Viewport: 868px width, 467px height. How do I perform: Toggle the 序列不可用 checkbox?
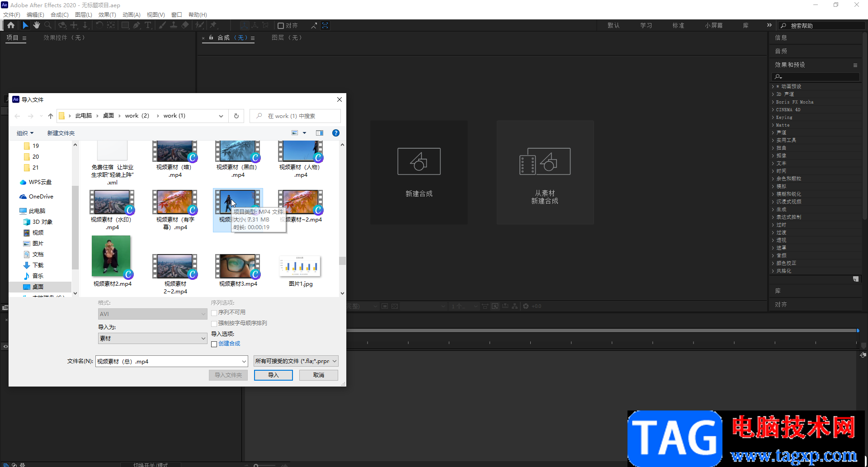pos(214,313)
